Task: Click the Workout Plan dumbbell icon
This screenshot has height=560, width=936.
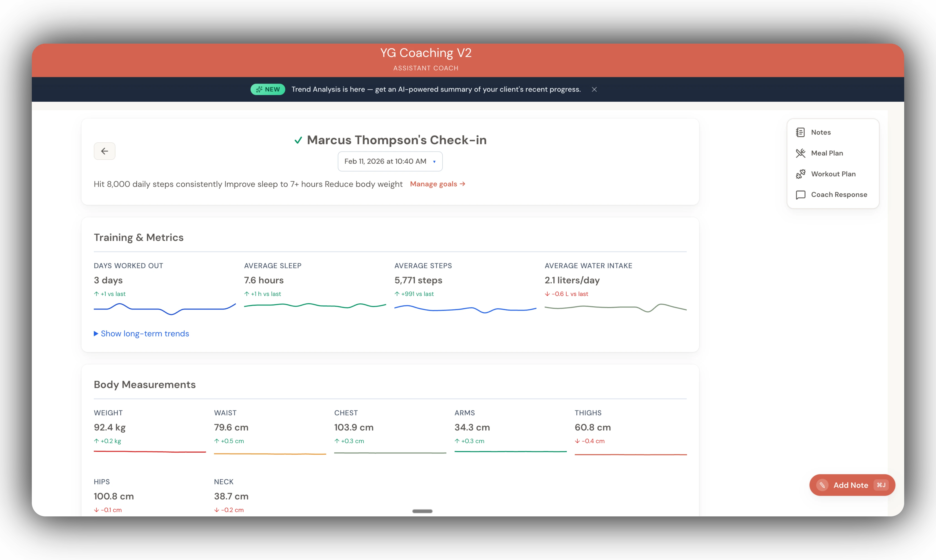Action: pyautogui.click(x=800, y=174)
